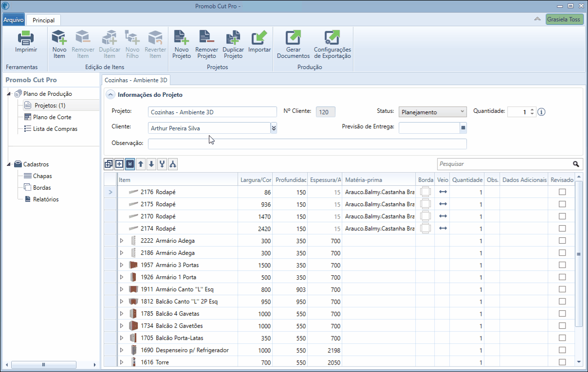Open Configurações de Exportação
Screen dimensions: 588x372
(x=332, y=37)
